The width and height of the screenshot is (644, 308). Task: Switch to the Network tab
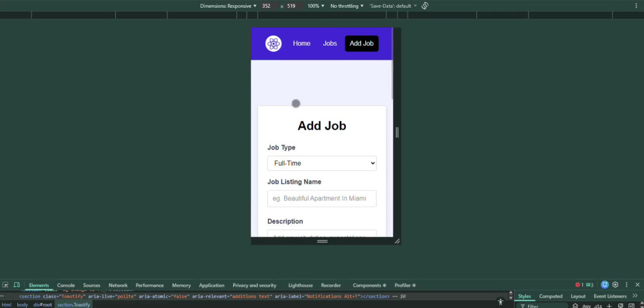coord(118,285)
